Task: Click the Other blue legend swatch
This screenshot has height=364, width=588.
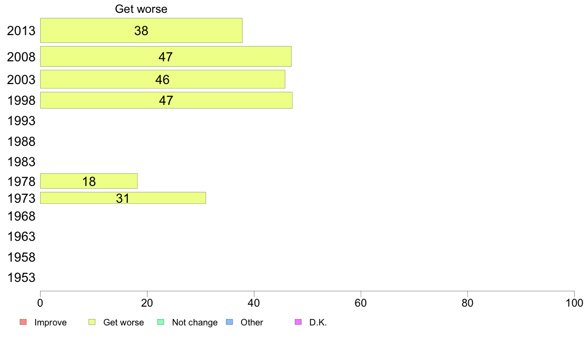Action: [x=230, y=322]
